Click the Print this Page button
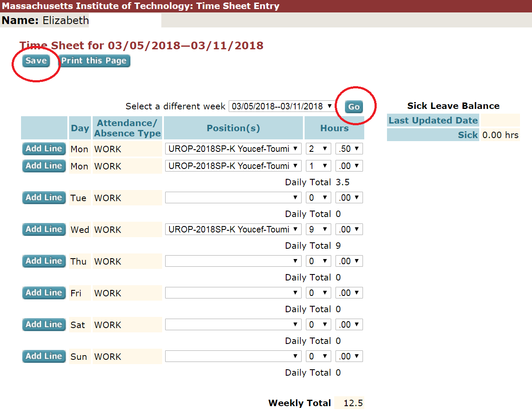Image resolution: width=532 pixels, height=413 pixels. 94,61
